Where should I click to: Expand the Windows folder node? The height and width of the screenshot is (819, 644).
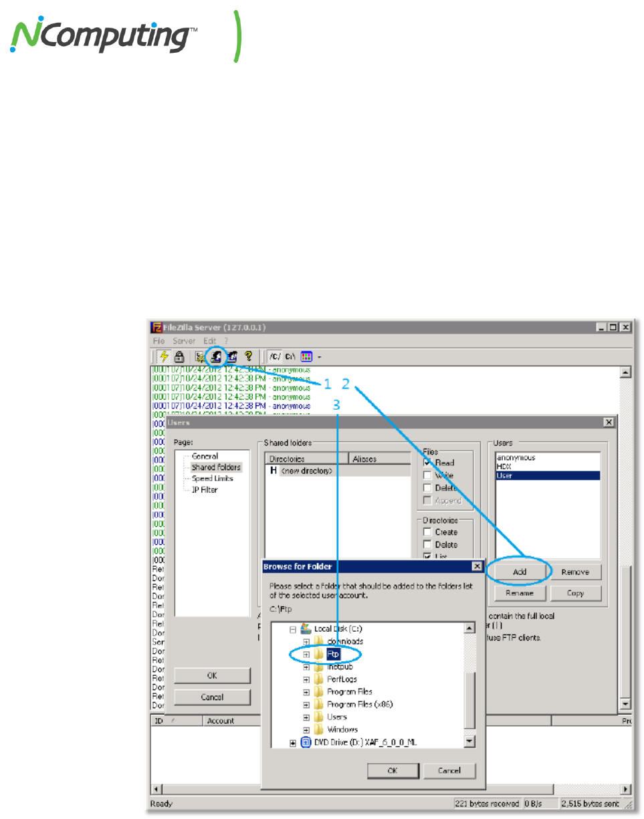coord(306,730)
